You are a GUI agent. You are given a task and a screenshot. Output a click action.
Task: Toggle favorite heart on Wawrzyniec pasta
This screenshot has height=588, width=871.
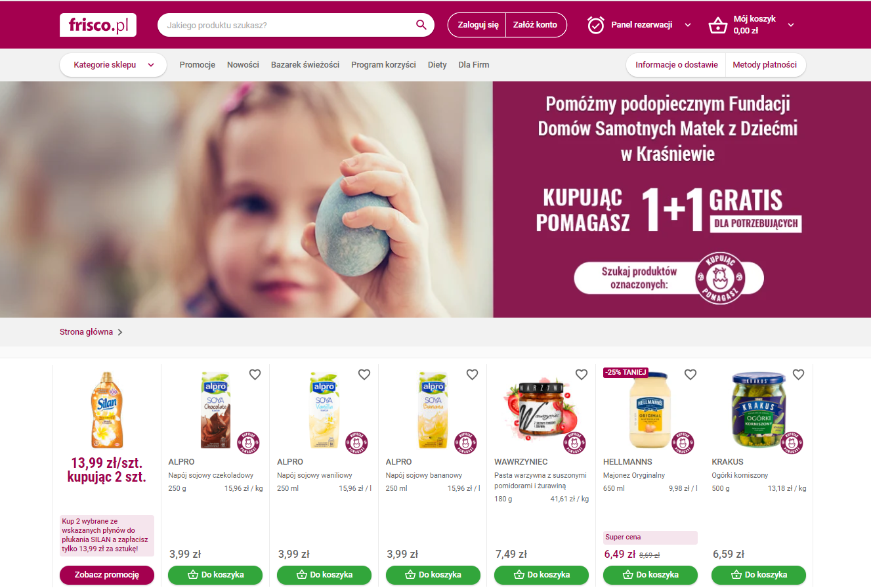(581, 375)
